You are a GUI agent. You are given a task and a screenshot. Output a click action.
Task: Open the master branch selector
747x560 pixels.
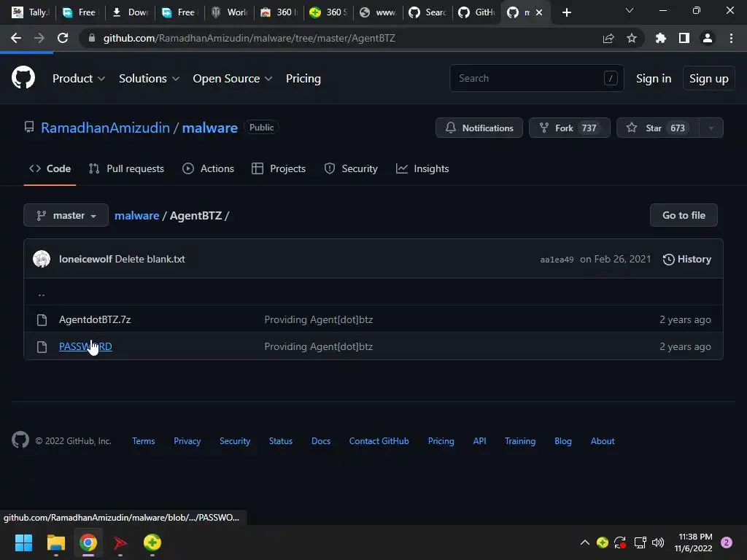point(66,215)
